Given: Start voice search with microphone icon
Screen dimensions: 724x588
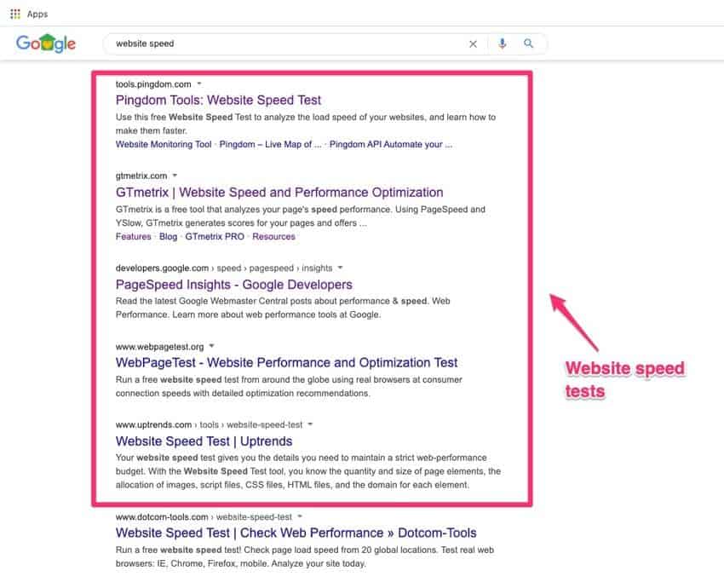Looking at the screenshot, I should point(503,43).
